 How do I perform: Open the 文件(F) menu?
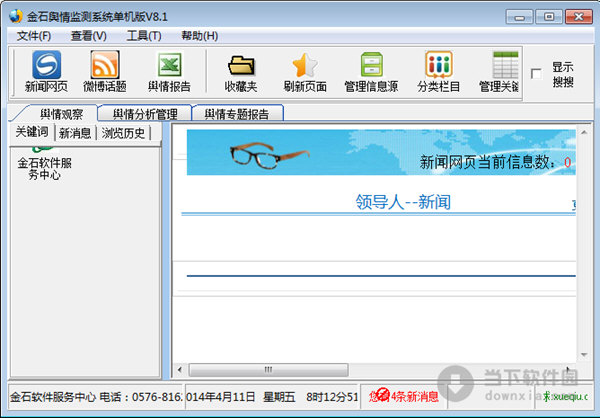[34, 36]
